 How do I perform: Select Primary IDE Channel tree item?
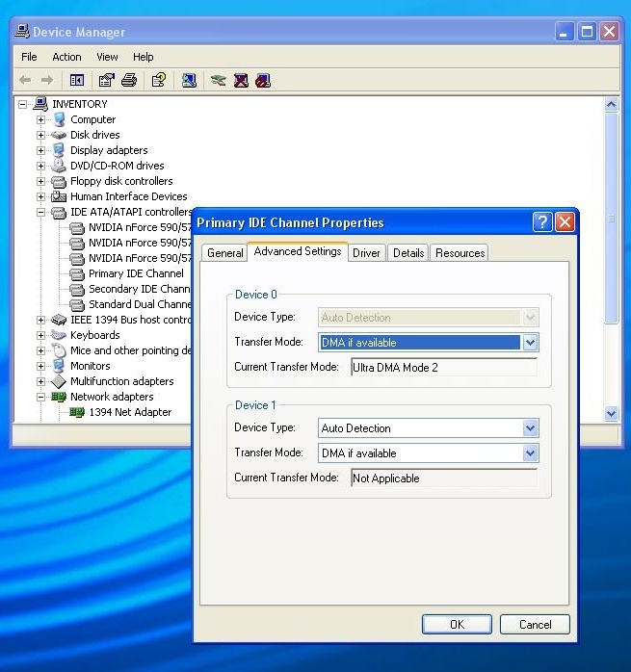click(x=136, y=273)
